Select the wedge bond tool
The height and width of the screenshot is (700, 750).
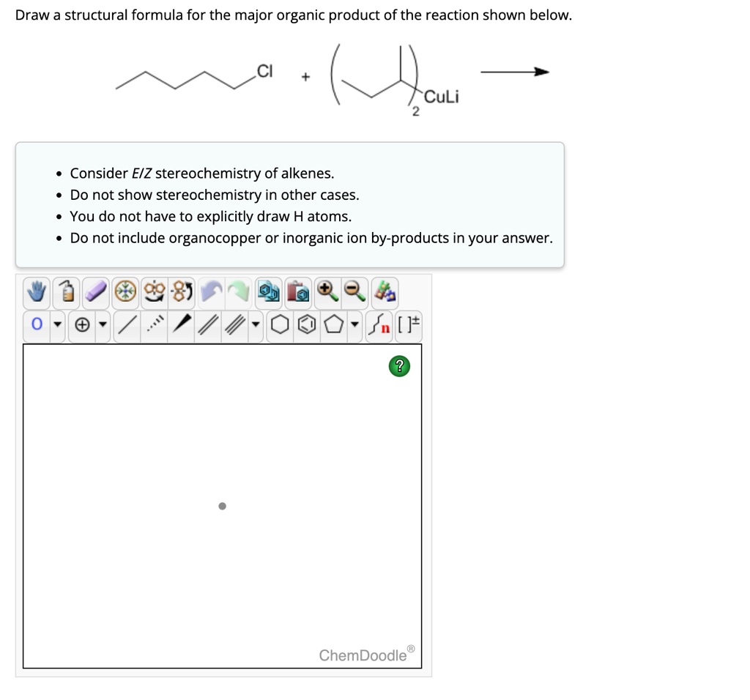[x=182, y=324]
